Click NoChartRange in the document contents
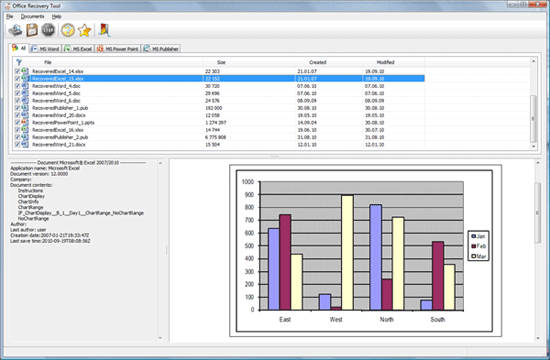Viewport: 550px width, 360px height. pos(33,219)
